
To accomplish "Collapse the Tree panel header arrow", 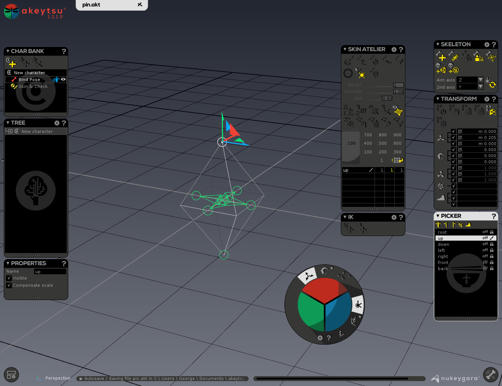I will tap(8, 123).
